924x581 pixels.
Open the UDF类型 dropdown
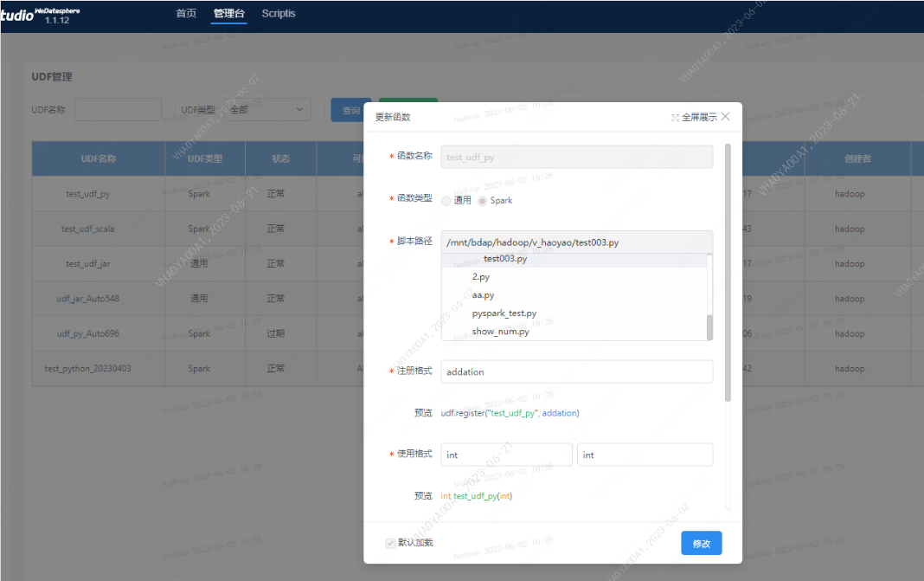tap(268, 110)
